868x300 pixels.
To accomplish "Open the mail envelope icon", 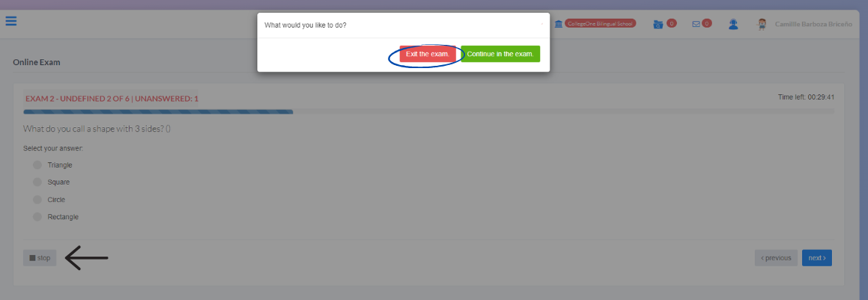I will pos(696,24).
